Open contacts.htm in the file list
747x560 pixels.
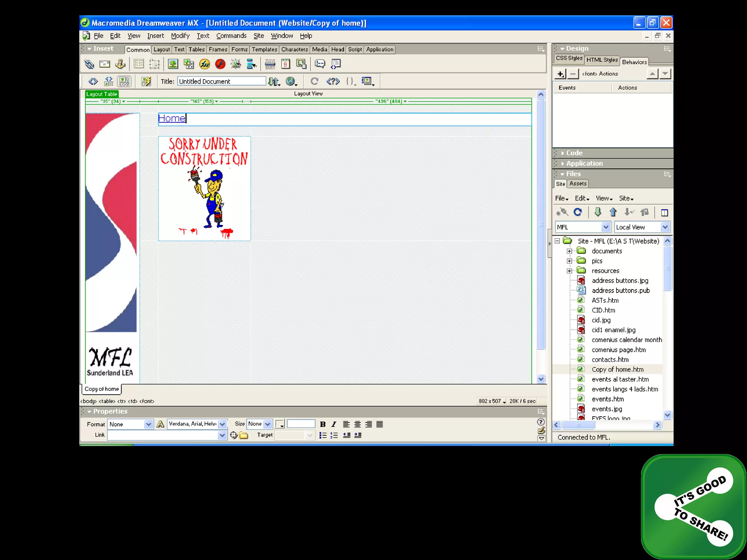pos(610,359)
